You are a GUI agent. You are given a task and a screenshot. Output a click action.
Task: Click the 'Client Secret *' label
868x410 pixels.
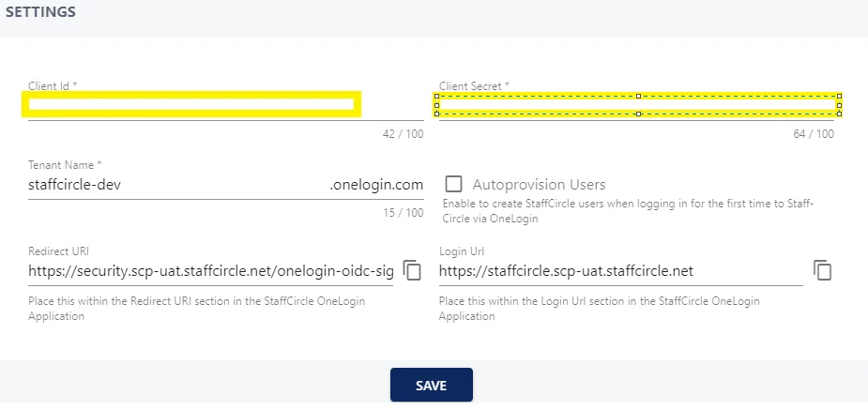pos(475,85)
